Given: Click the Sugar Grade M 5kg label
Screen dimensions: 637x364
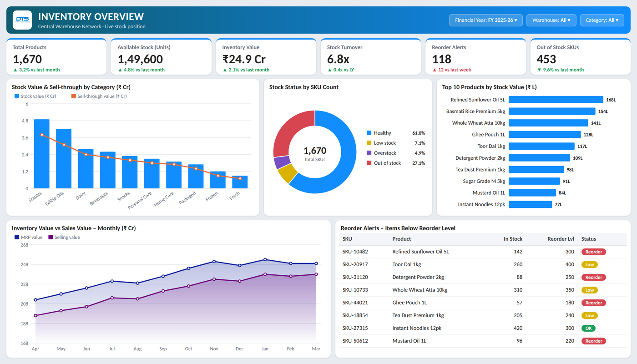Looking at the screenshot, I should (x=484, y=181).
